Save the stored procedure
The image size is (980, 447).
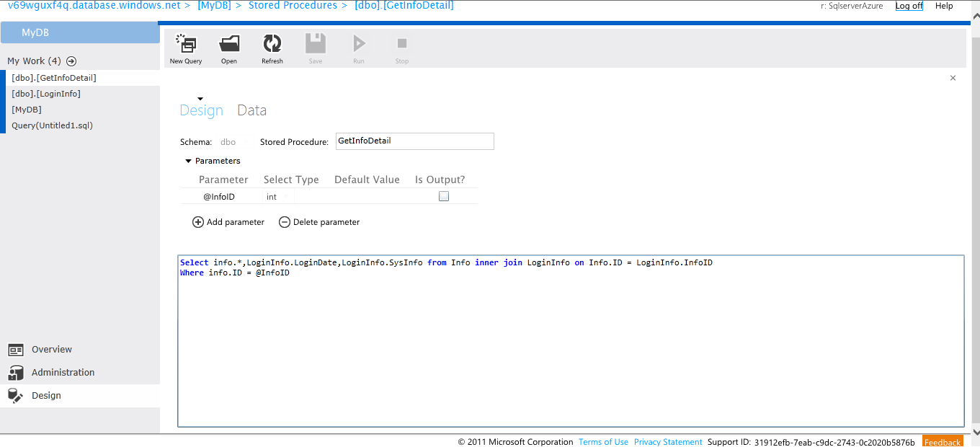(316, 48)
